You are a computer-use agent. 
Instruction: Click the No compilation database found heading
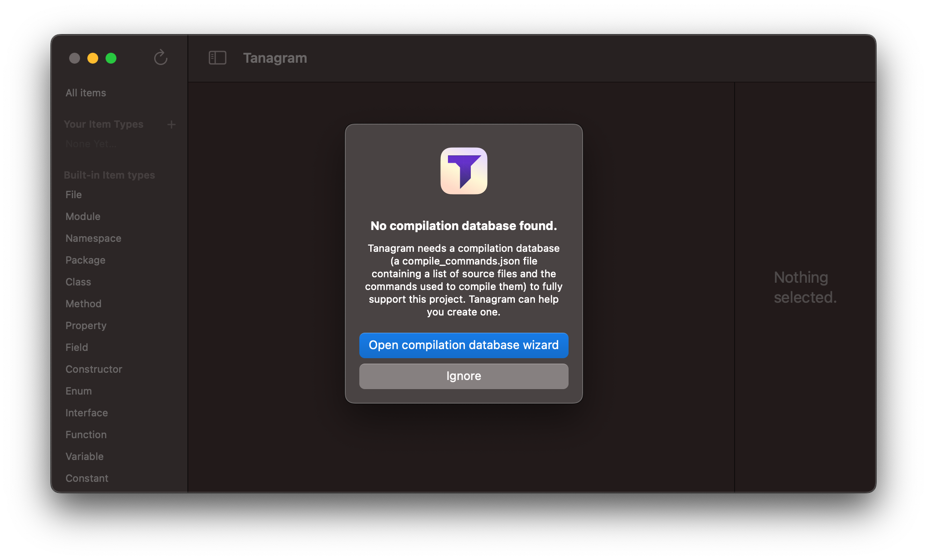point(463,226)
